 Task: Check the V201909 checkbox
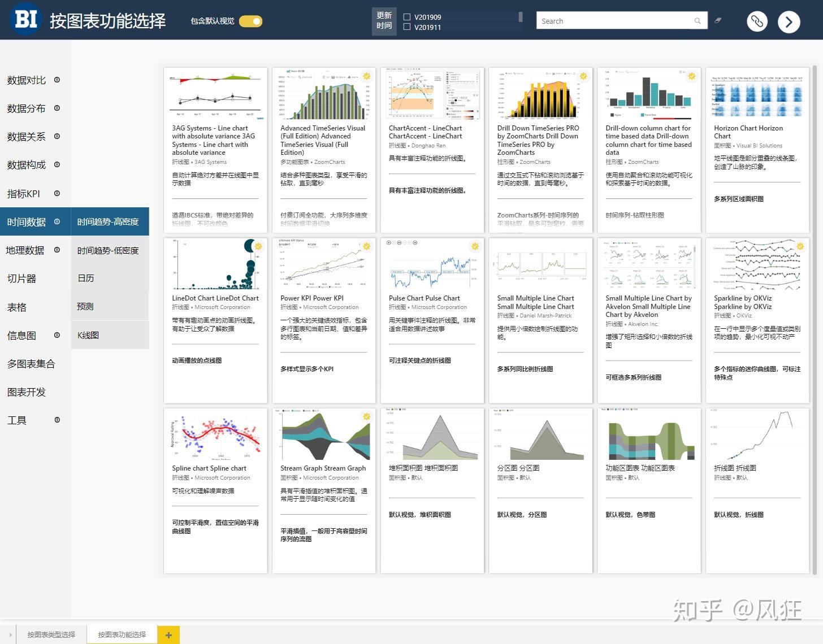[x=407, y=17]
